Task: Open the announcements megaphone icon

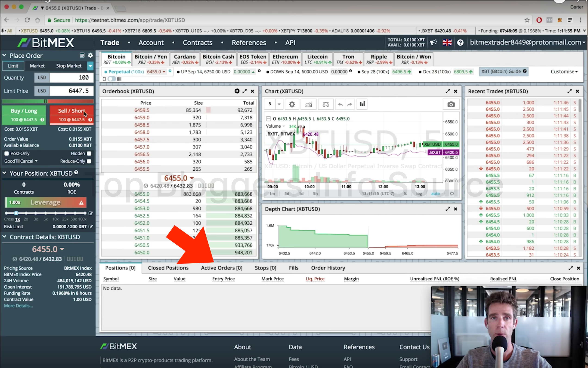Action: click(x=433, y=43)
